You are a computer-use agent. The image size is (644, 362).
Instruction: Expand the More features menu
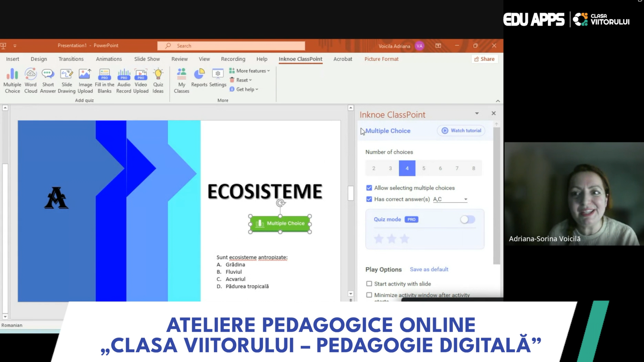249,71
